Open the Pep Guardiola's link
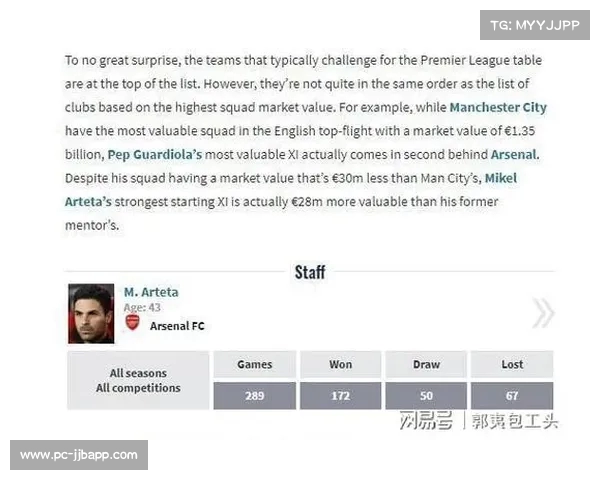The image size is (600, 480). click(155, 155)
